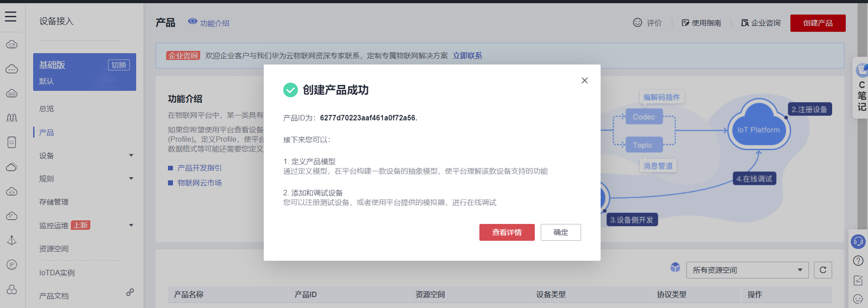Click third cloud icon in left rail
This screenshot has width=868, height=308.
[12, 94]
